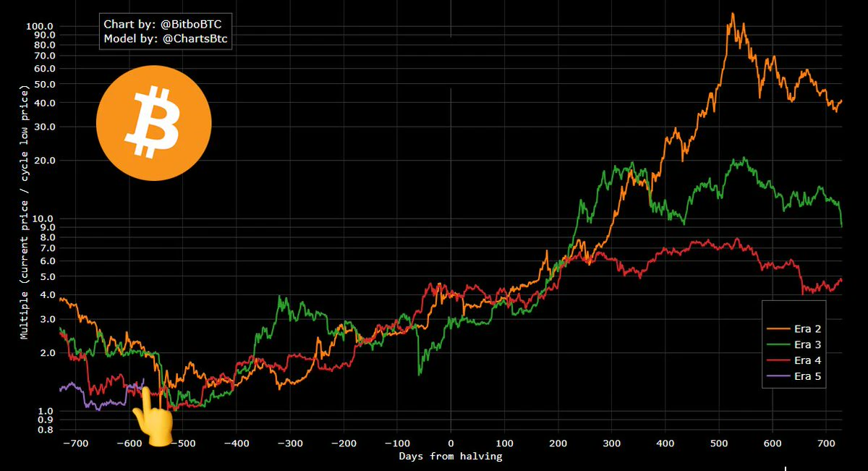868x471 pixels.
Task: Select the 'Multiple (current price / cycle low price)' axis title
Action: coord(24,213)
